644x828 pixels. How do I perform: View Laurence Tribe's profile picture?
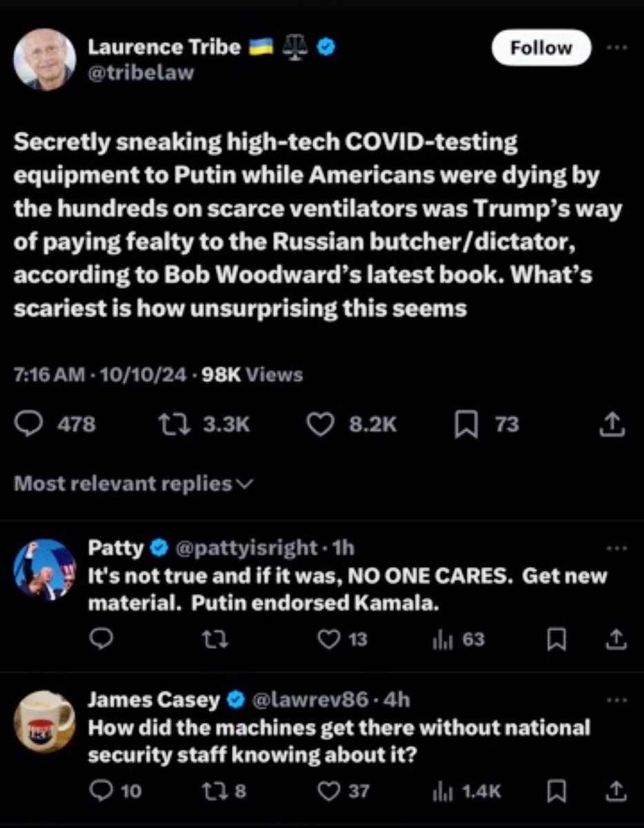tap(44, 59)
